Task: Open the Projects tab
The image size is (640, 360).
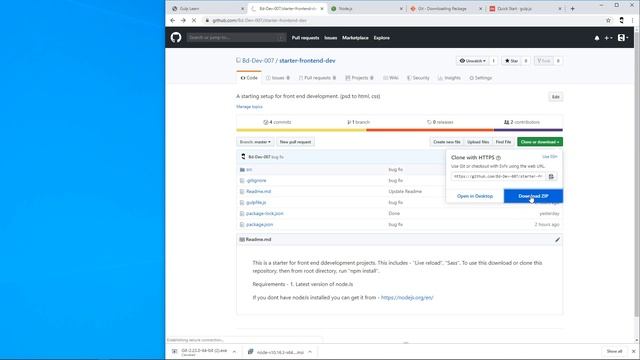Action: pyautogui.click(x=359, y=78)
